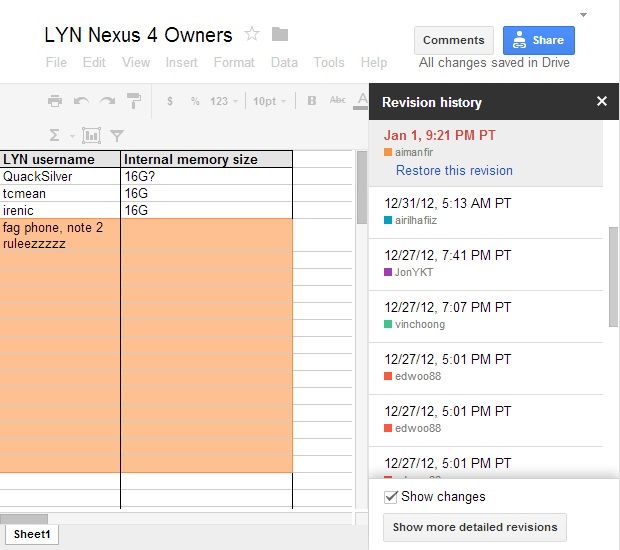Click the filter funnel icon
Viewport: 620px width, 550px height.
point(117,135)
